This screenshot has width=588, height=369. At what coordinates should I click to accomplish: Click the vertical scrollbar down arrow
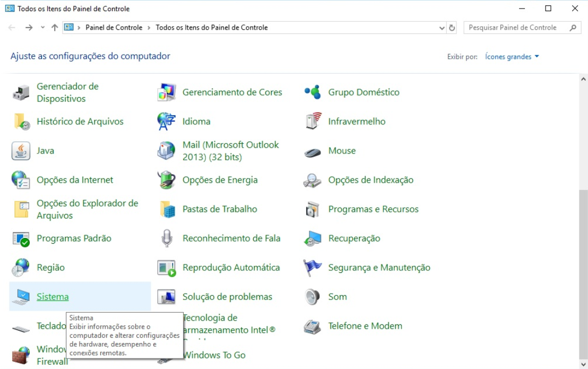click(583, 364)
